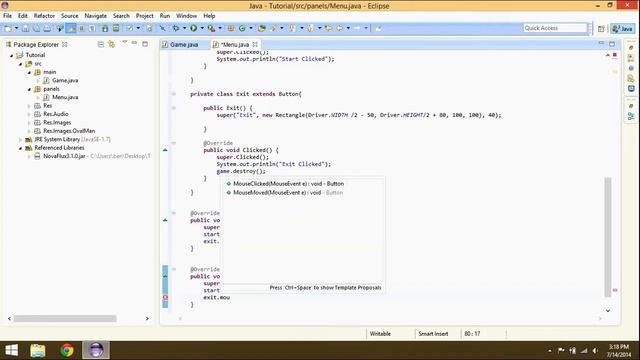Collapse the Tutorial project node
Screen dimensions: 640x360
[x=12, y=56]
